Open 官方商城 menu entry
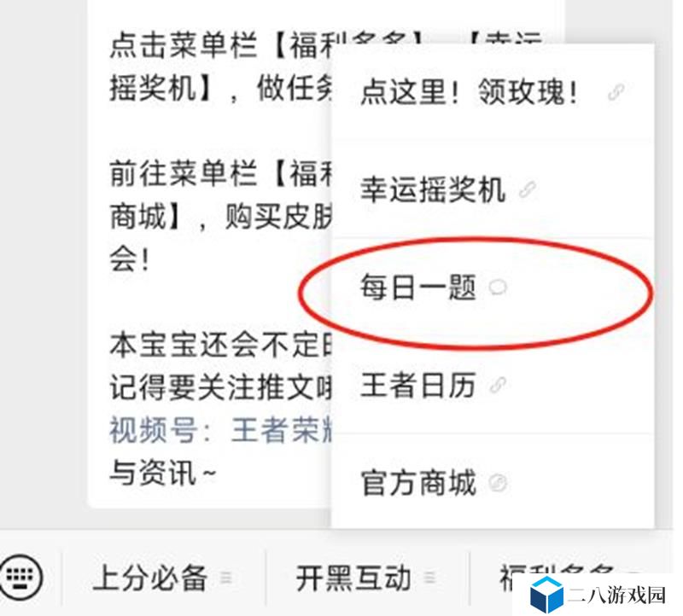 tap(493, 483)
